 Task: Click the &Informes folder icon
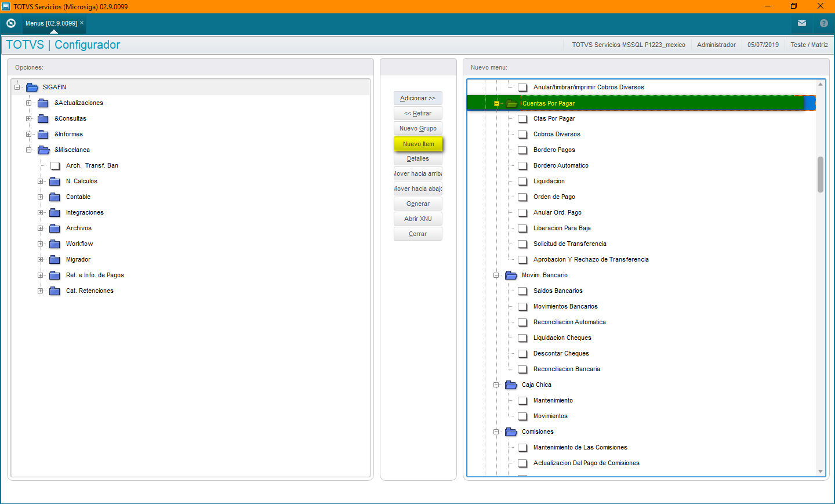(43, 134)
